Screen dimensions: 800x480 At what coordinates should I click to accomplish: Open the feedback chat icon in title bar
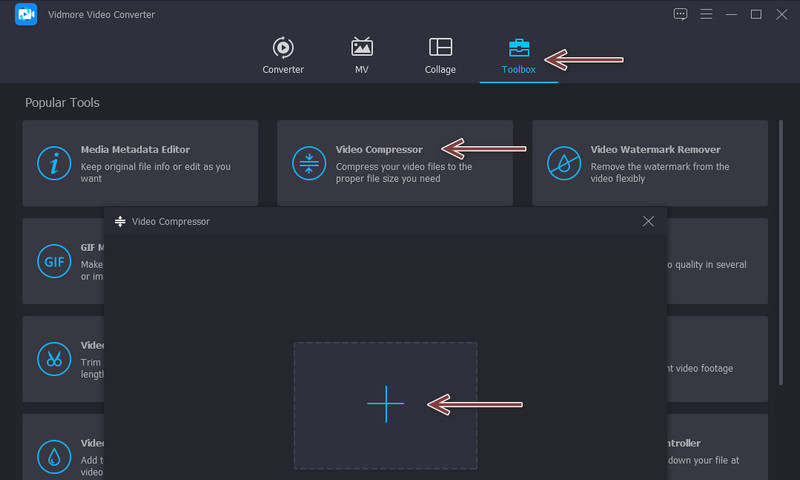(681, 14)
